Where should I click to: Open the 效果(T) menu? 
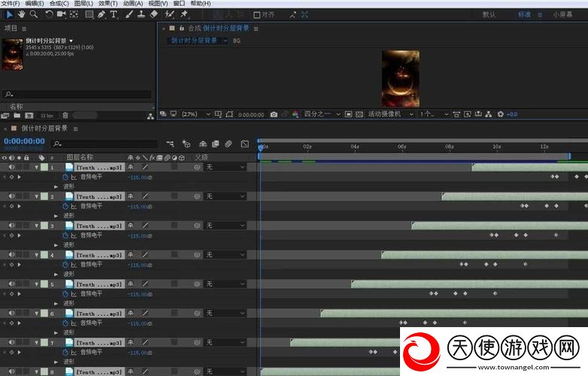click(x=108, y=3)
